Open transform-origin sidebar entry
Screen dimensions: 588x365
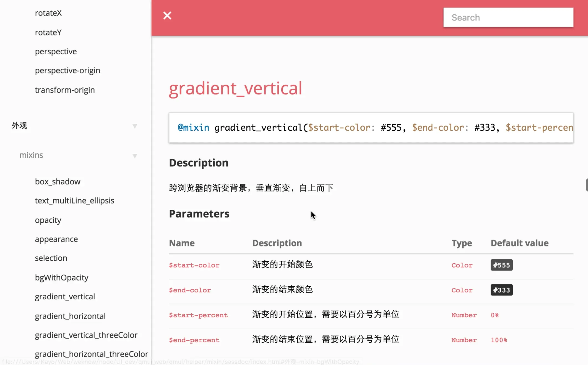click(x=65, y=90)
